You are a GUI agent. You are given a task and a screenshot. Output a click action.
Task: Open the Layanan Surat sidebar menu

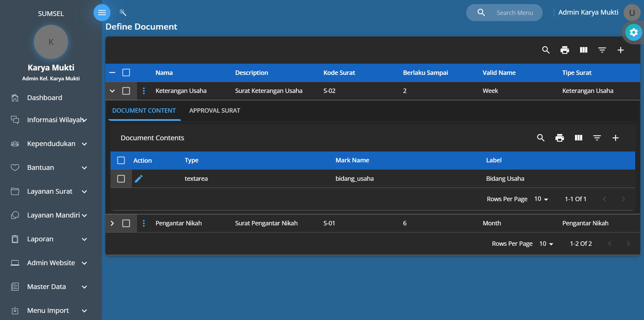coord(50,191)
